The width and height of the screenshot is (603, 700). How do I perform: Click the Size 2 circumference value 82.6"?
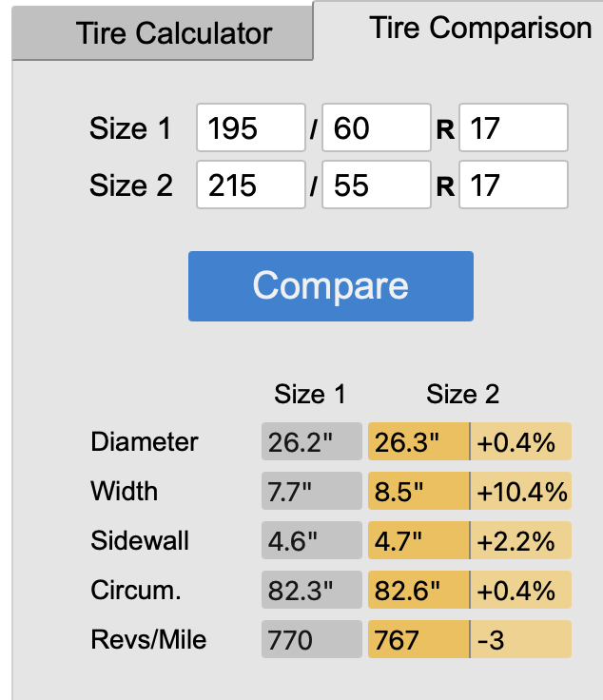(418, 591)
